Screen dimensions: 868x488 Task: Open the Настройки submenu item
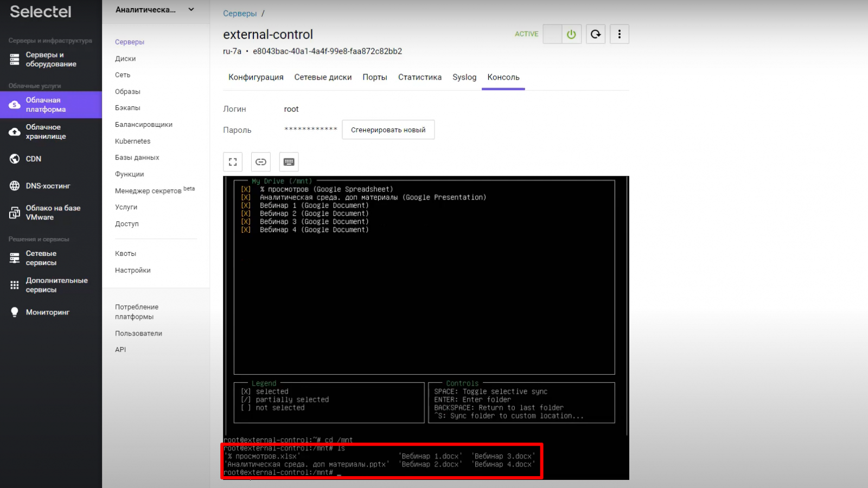(133, 270)
